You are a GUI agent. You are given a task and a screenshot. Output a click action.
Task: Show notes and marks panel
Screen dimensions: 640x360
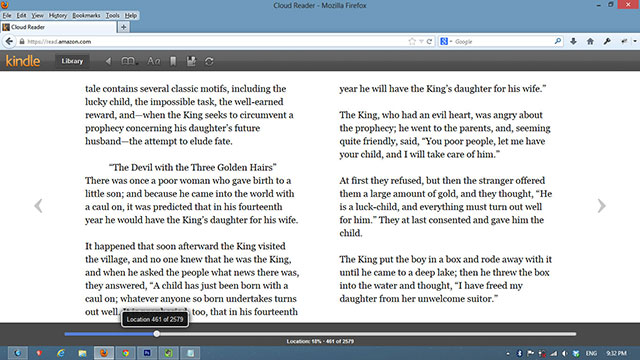click(191, 61)
